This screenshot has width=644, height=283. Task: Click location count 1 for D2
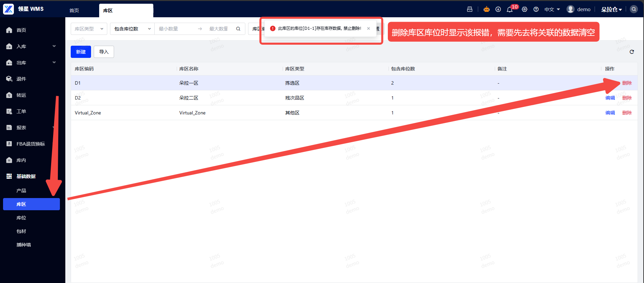[x=393, y=98]
